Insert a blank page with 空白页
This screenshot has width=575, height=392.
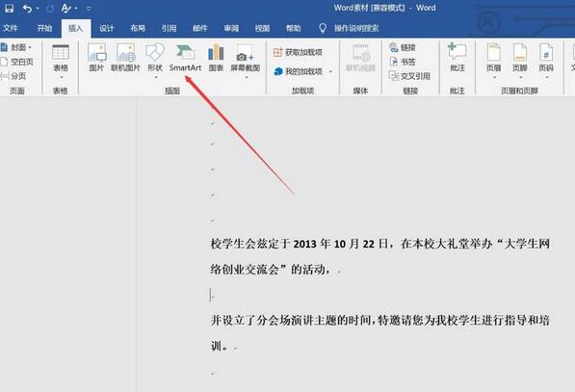(x=17, y=62)
